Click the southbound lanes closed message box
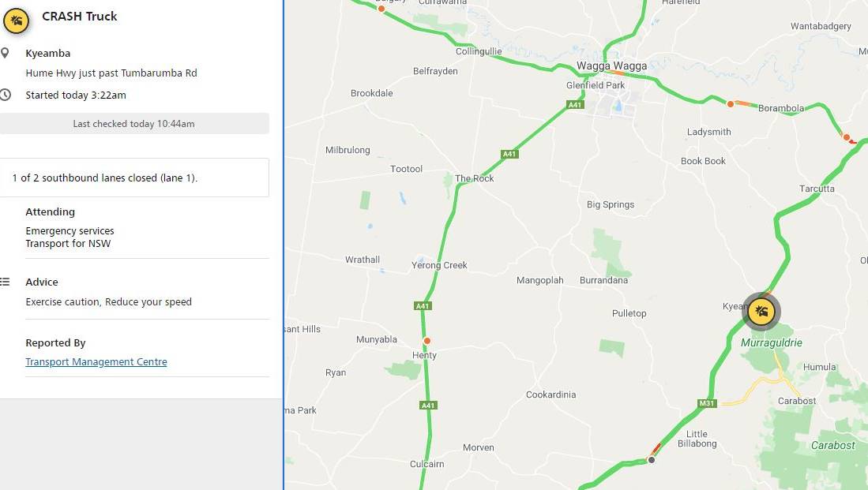The width and height of the screenshot is (868, 490). click(134, 178)
